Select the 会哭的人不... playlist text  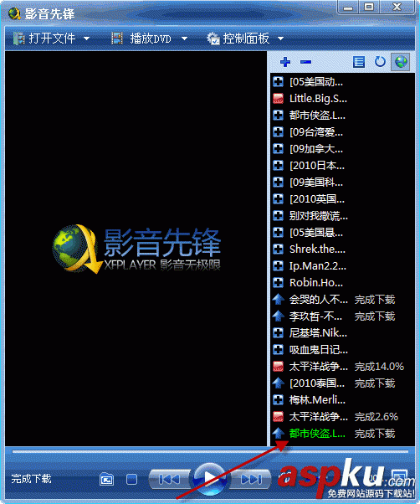coord(318,299)
